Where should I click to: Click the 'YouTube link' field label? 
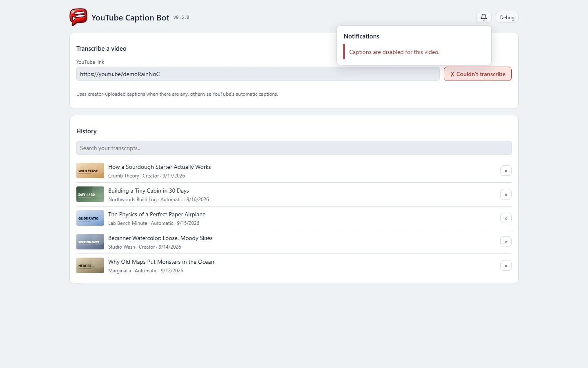pyautogui.click(x=90, y=62)
